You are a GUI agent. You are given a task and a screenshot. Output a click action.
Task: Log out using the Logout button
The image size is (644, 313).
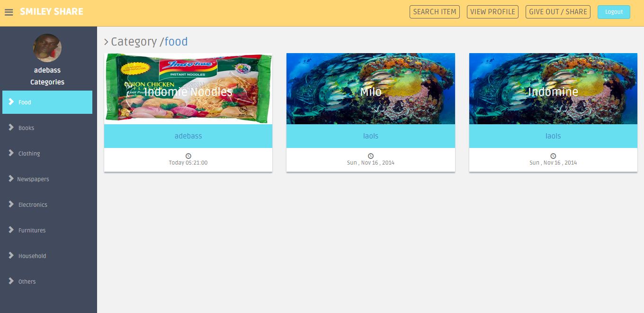coord(614,12)
